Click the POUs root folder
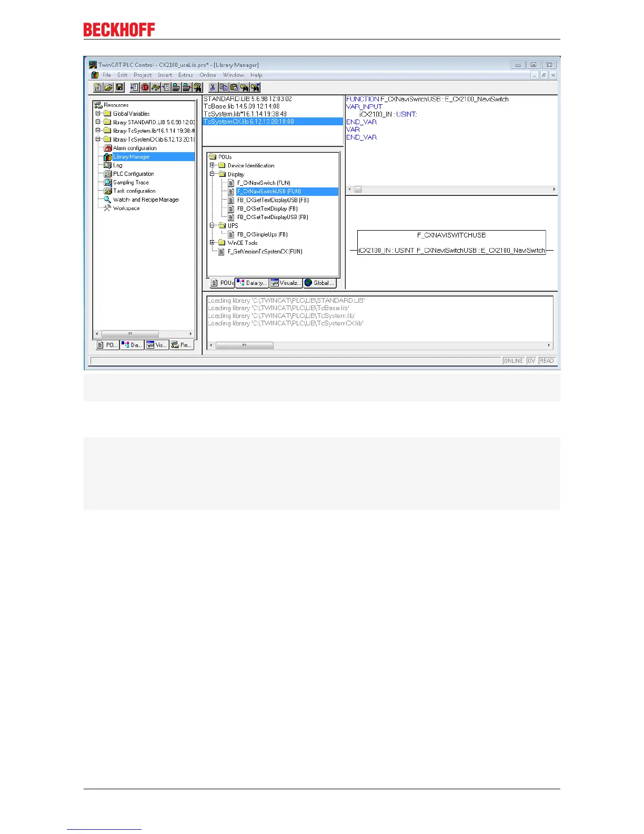Viewport: 644px width, 834px height. 220,157
